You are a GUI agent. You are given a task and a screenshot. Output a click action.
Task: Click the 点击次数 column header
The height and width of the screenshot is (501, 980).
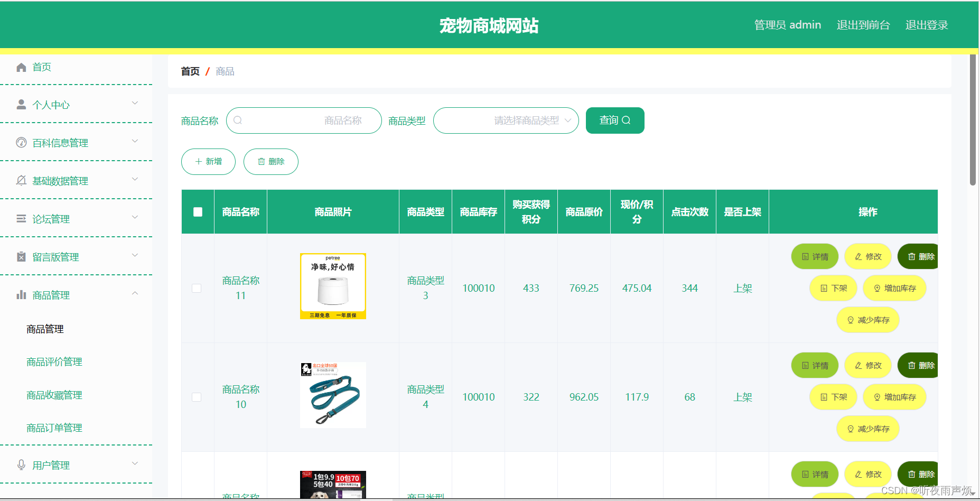pyautogui.click(x=690, y=212)
